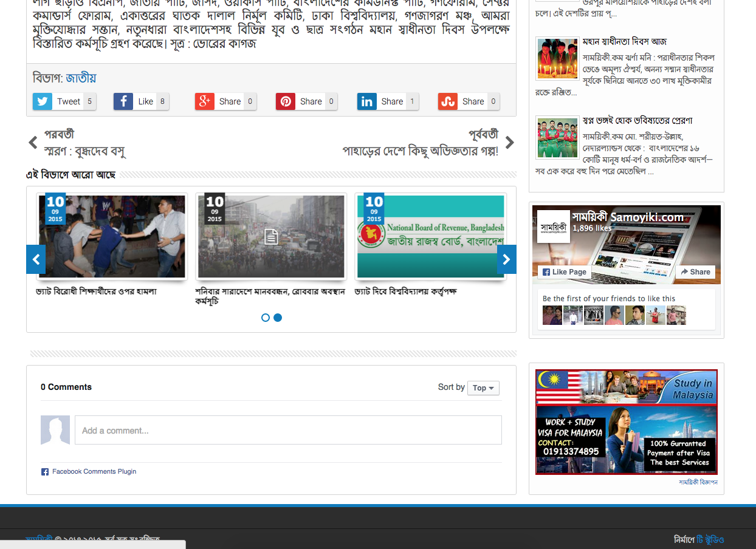
Task: Click Share label next to Pinterest
Action: (311, 101)
